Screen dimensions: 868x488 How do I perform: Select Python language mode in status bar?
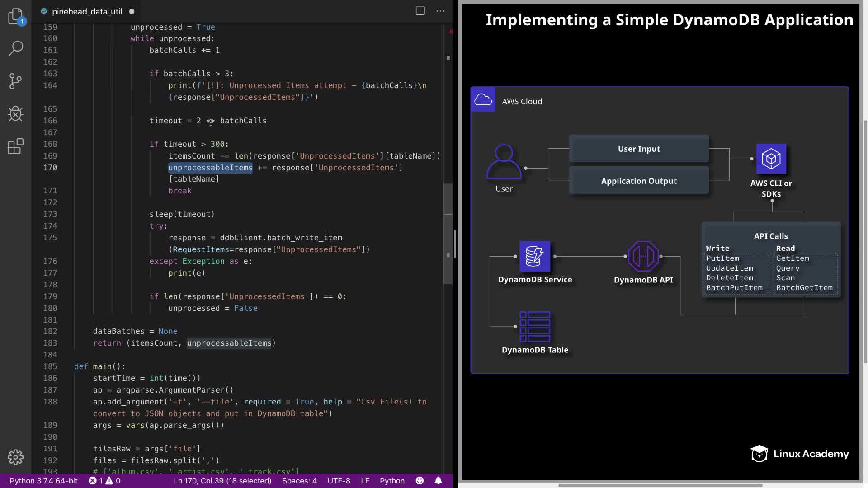(392, 480)
